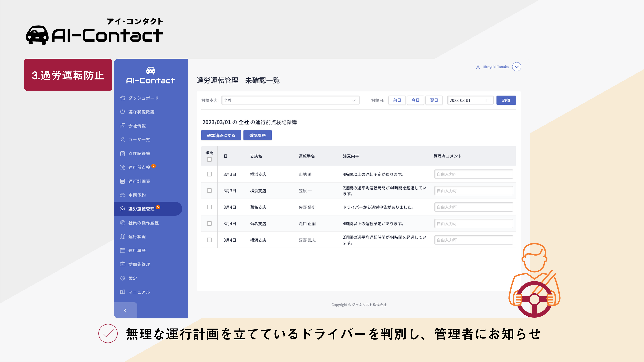This screenshot has width=644, height=362.
Task: Click the Dashboard home icon in sidebar
Action: point(123,98)
